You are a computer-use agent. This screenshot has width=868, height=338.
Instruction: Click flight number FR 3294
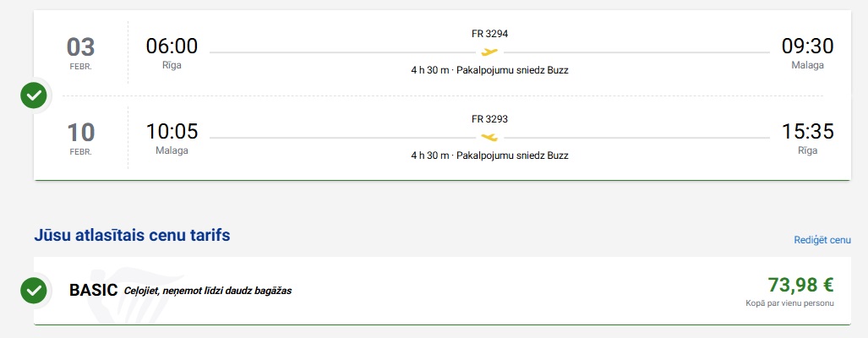click(x=489, y=34)
